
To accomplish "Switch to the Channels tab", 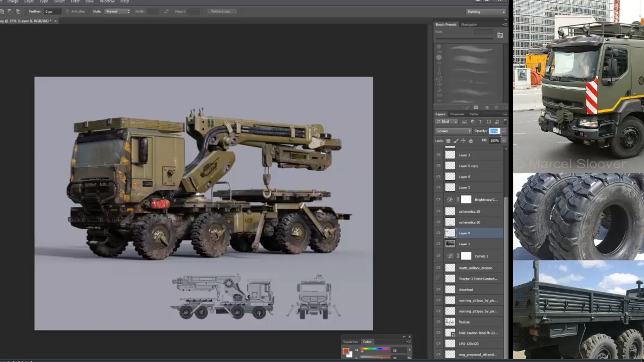I will tap(457, 114).
